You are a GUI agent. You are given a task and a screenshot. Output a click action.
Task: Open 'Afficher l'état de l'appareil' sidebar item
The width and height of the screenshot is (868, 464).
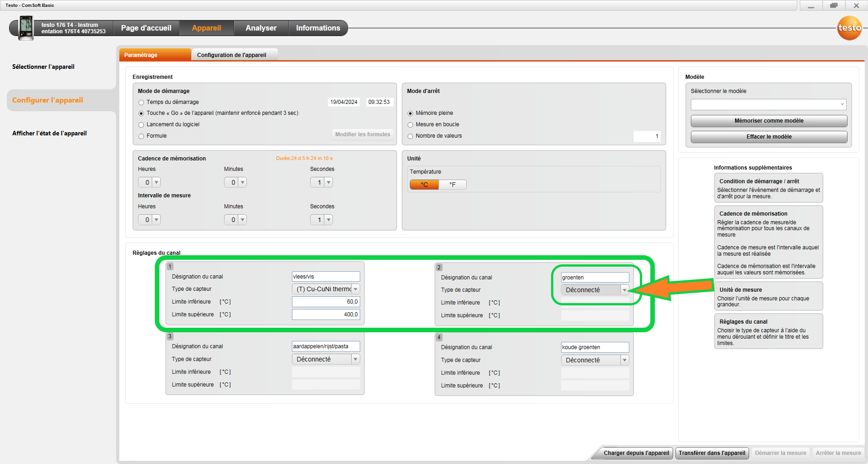(x=49, y=134)
